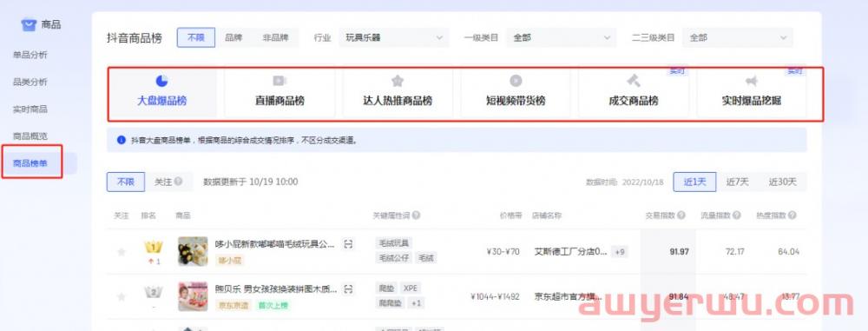Open the 二三级类目 dropdown showing 全部
Viewport: 868px width, 331px height.
pyautogui.click(x=737, y=37)
